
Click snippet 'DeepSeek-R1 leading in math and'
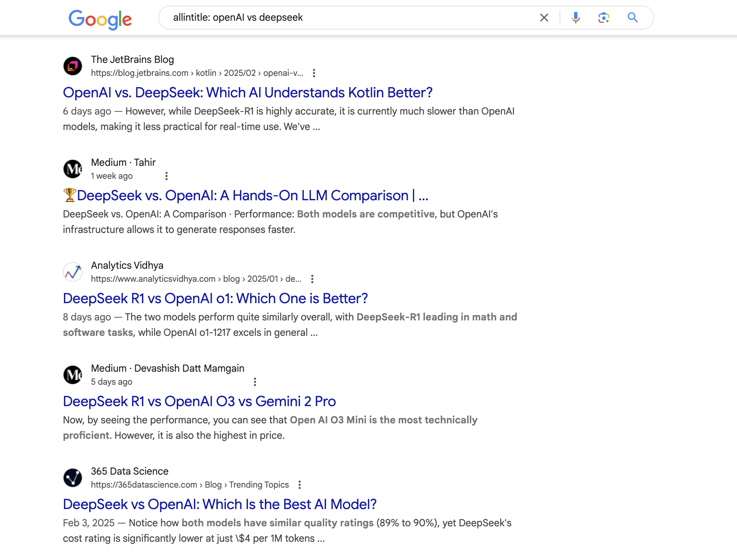click(437, 317)
